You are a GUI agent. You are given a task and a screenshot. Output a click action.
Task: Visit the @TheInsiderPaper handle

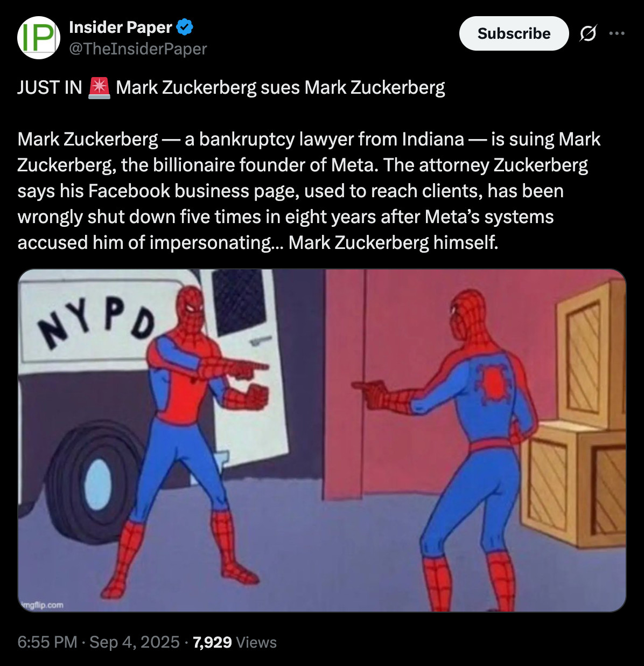(138, 48)
